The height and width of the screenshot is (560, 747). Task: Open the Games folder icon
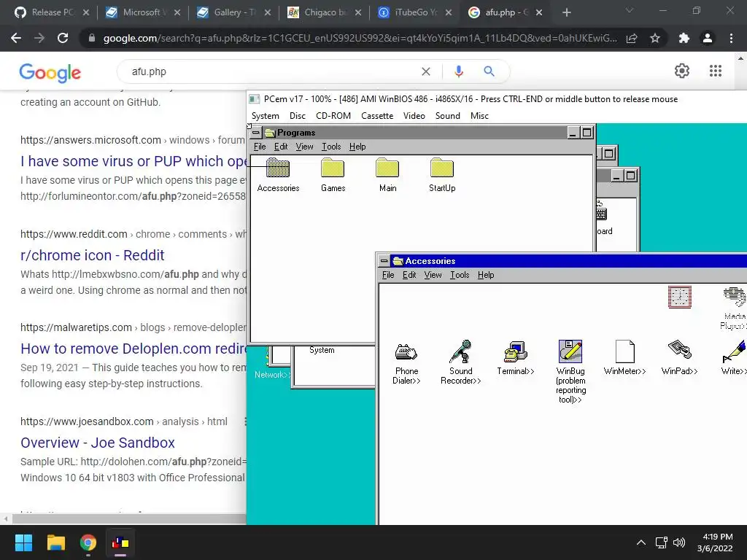333,175
